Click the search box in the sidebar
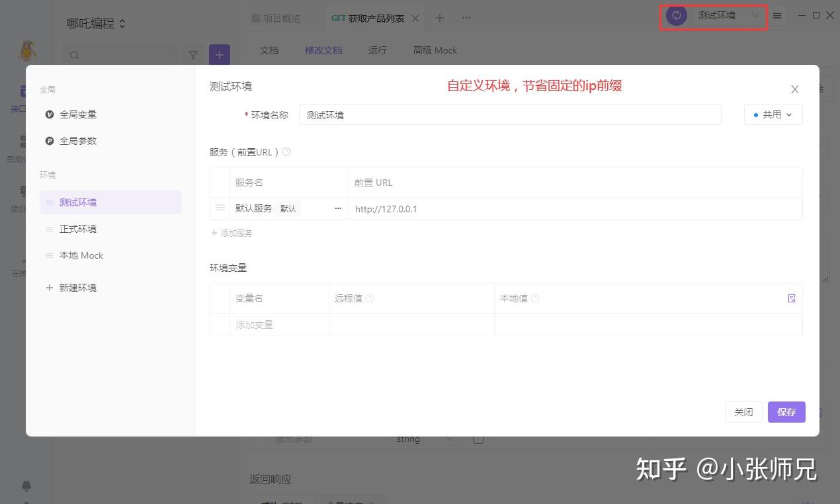The height and width of the screenshot is (504, 840). [x=119, y=55]
